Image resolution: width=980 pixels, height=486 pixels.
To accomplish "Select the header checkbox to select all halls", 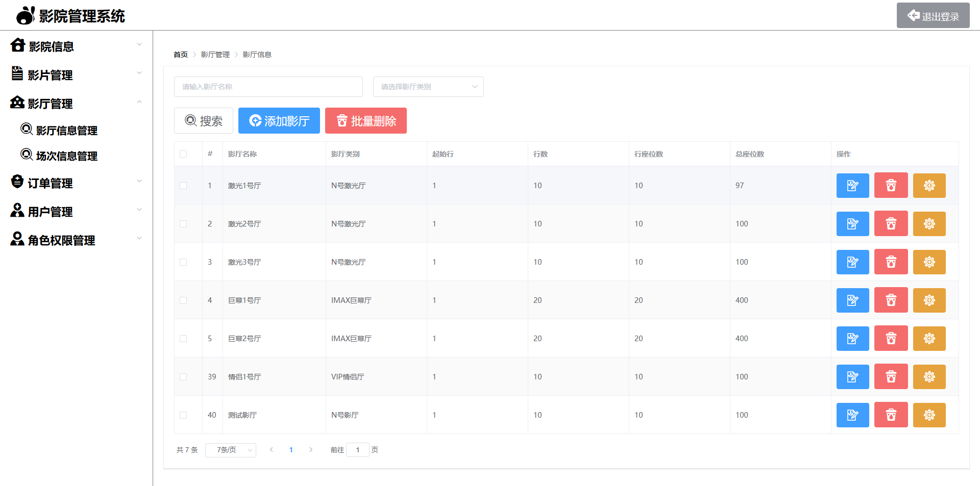I will click(184, 154).
